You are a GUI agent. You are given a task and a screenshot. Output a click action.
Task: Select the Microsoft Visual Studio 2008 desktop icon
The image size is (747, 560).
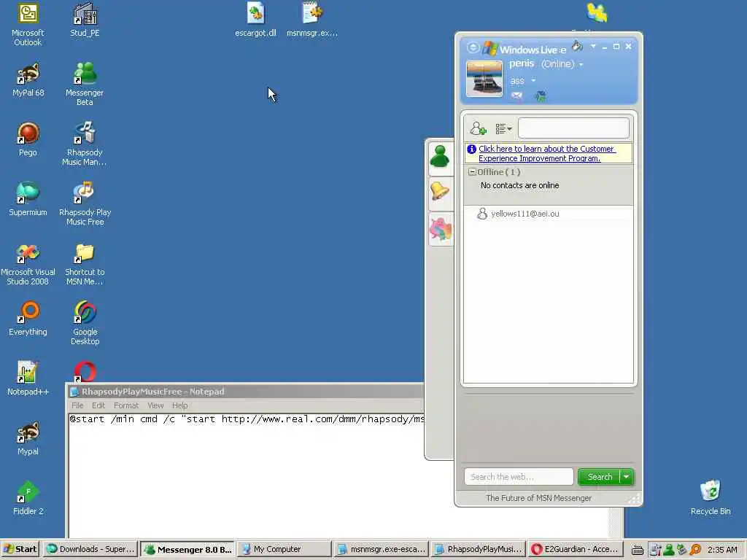point(28,264)
